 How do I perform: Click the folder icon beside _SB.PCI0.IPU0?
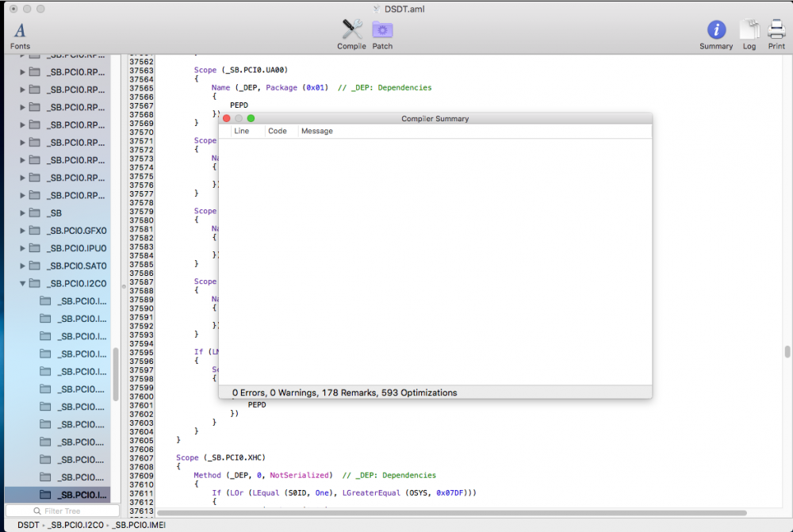coord(35,248)
